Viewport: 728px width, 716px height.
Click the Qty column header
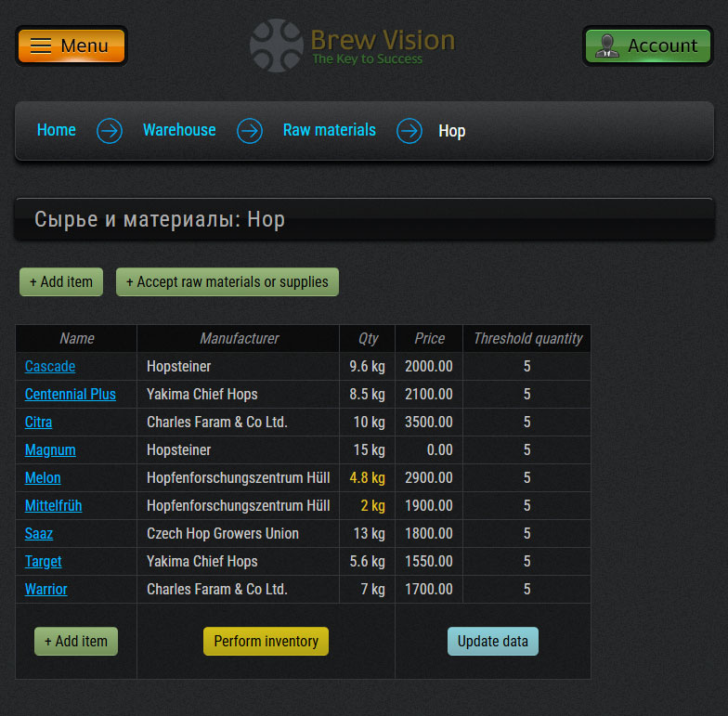[x=368, y=339]
